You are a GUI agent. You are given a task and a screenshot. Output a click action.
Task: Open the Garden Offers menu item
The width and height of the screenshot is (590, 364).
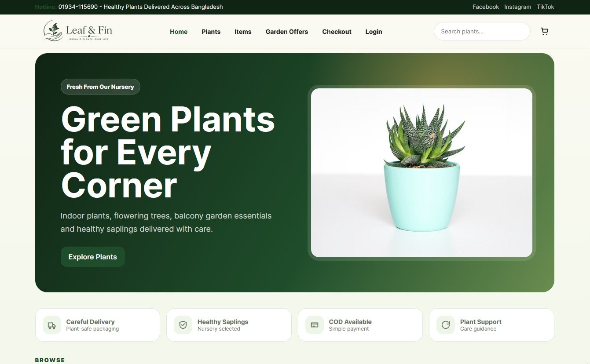click(x=287, y=32)
